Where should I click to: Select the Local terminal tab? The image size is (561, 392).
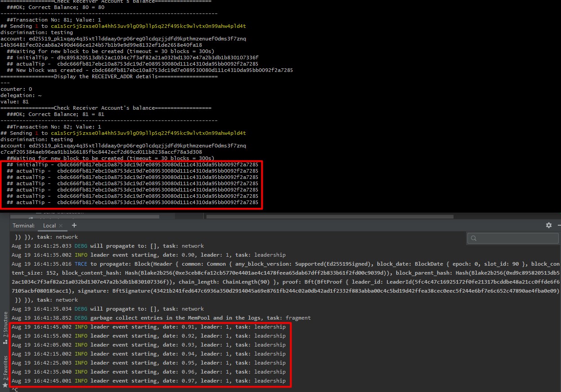point(49,225)
